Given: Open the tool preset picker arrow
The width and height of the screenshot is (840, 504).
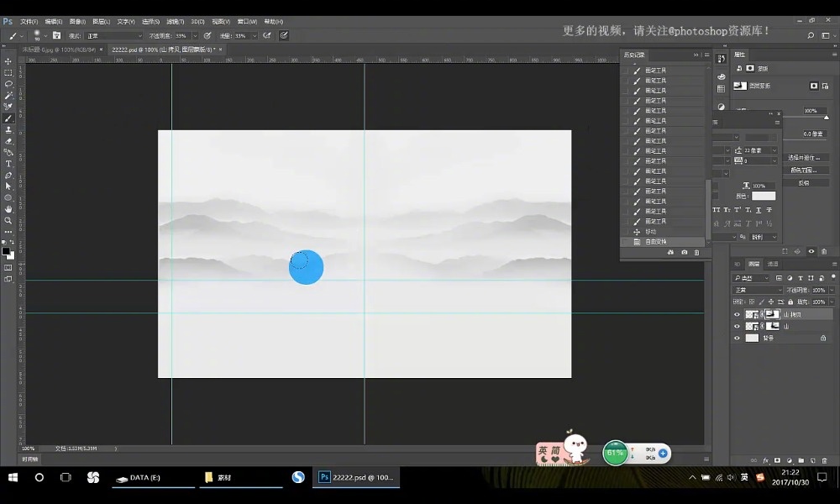Looking at the screenshot, I should pos(22,36).
